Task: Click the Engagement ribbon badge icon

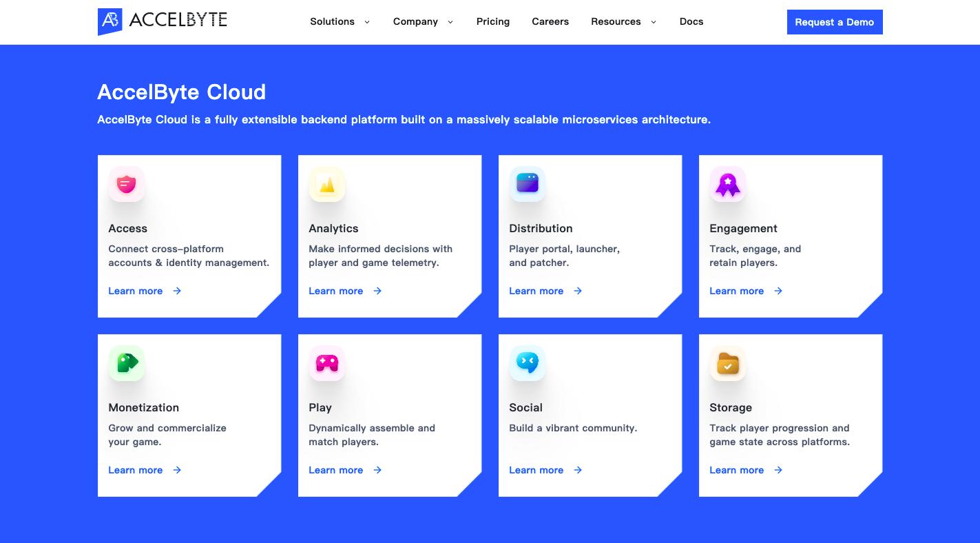Action: [728, 184]
